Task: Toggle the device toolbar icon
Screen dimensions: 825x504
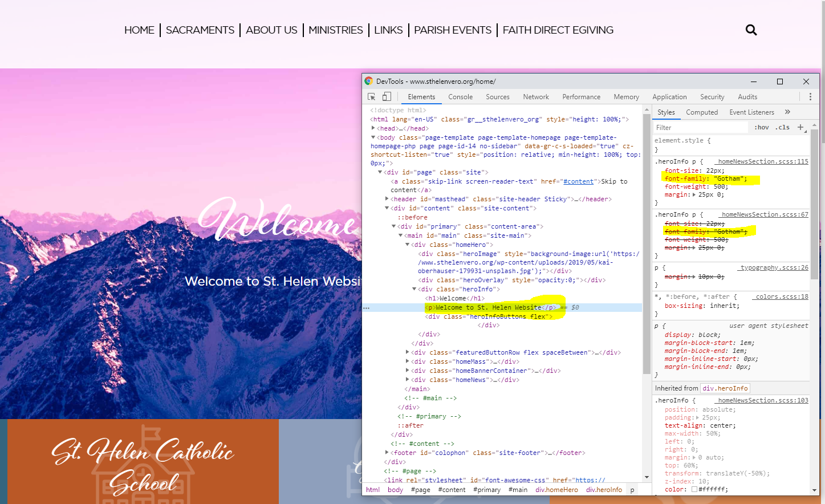Action: 387,97
